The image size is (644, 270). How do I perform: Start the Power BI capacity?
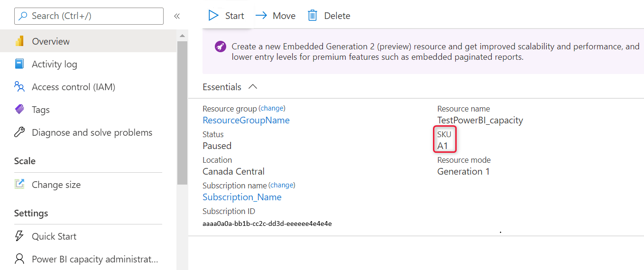click(x=226, y=16)
